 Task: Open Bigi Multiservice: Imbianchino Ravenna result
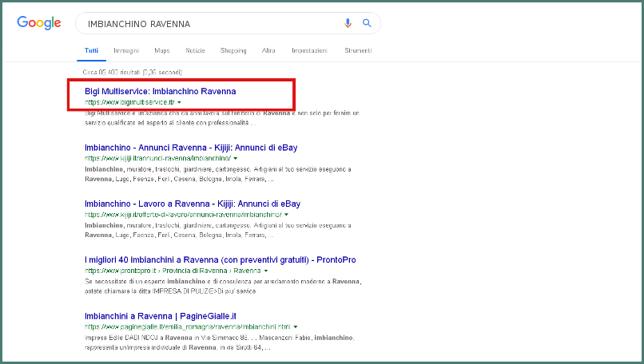click(x=160, y=91)
